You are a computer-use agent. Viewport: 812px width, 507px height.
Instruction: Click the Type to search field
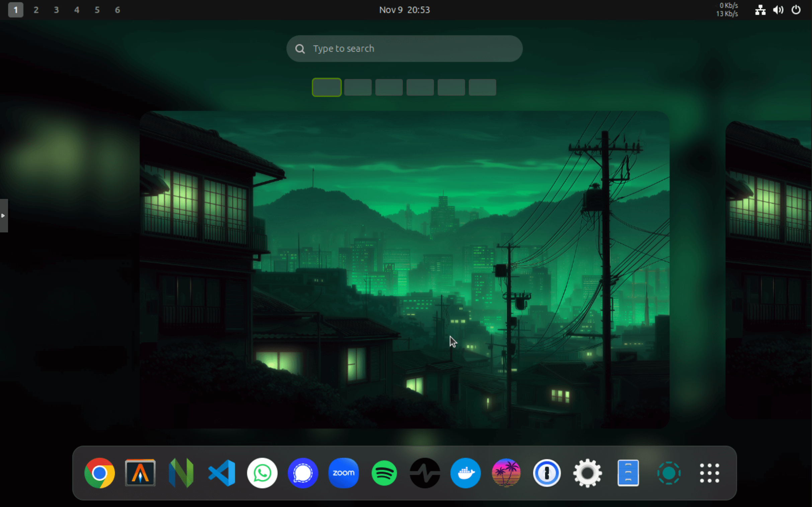pyautogui.click(x=404, y=49)
